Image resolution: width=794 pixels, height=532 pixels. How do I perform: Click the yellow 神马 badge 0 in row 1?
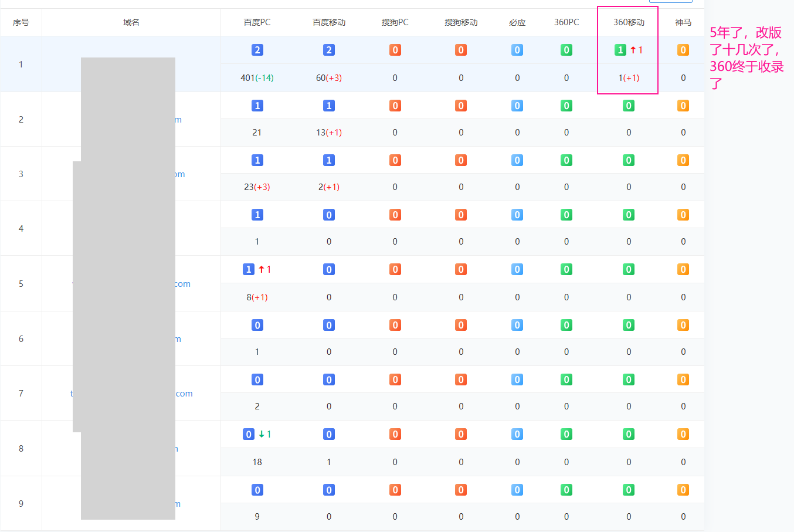coord(683,50)
